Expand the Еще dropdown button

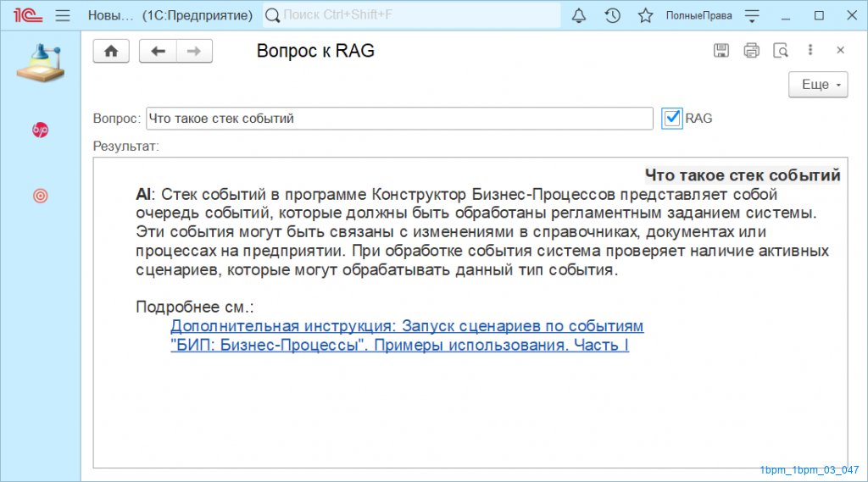point(818,85)
